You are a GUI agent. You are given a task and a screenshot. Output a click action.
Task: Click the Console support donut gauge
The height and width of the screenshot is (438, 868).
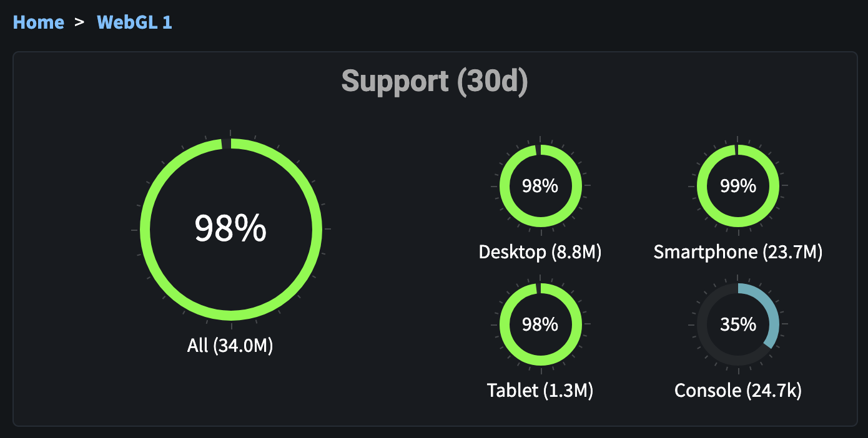click(702, 325)
